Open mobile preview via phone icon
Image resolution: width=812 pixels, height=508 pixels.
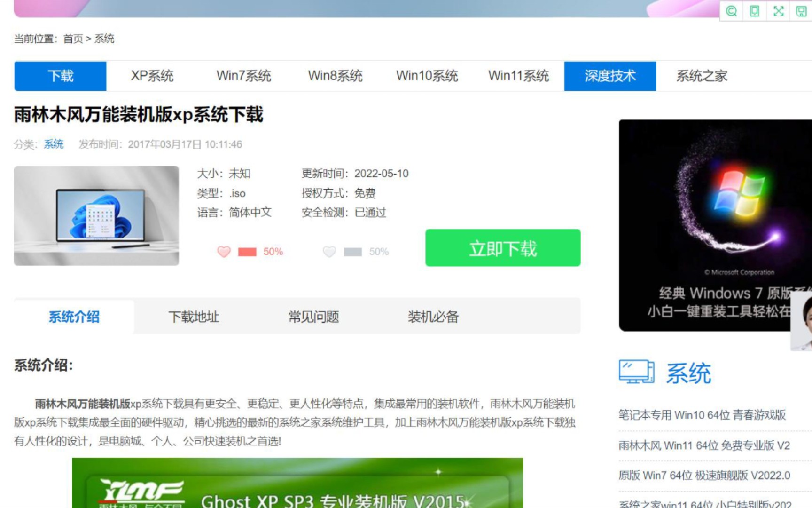click(754, 10)
